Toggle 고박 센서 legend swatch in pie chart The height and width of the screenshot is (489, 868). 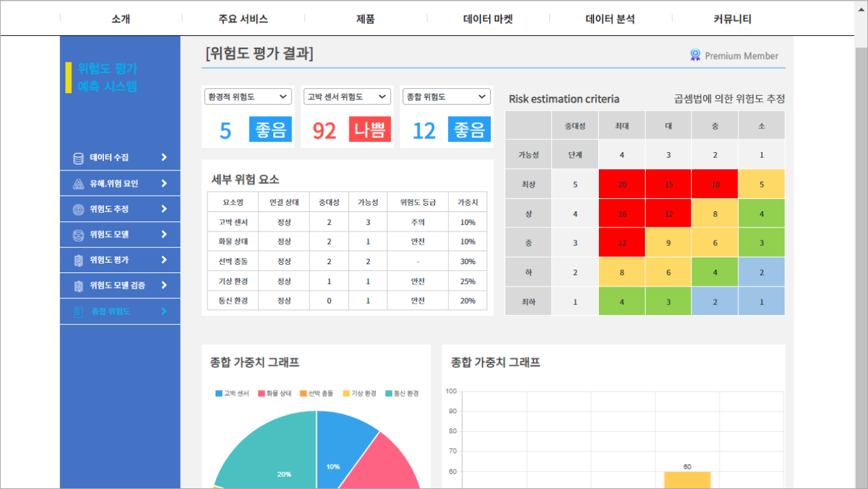(219, 393)
